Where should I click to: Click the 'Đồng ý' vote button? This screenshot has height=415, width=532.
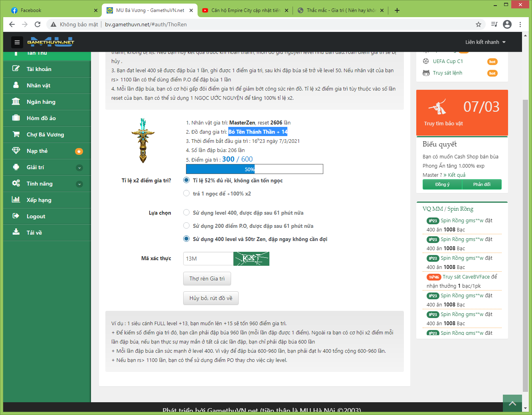(442, 184)
